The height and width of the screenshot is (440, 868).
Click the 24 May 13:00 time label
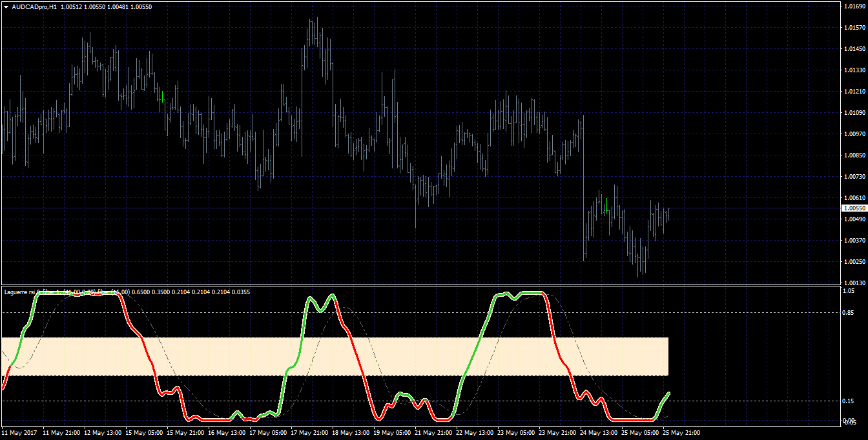click(599, 433)
